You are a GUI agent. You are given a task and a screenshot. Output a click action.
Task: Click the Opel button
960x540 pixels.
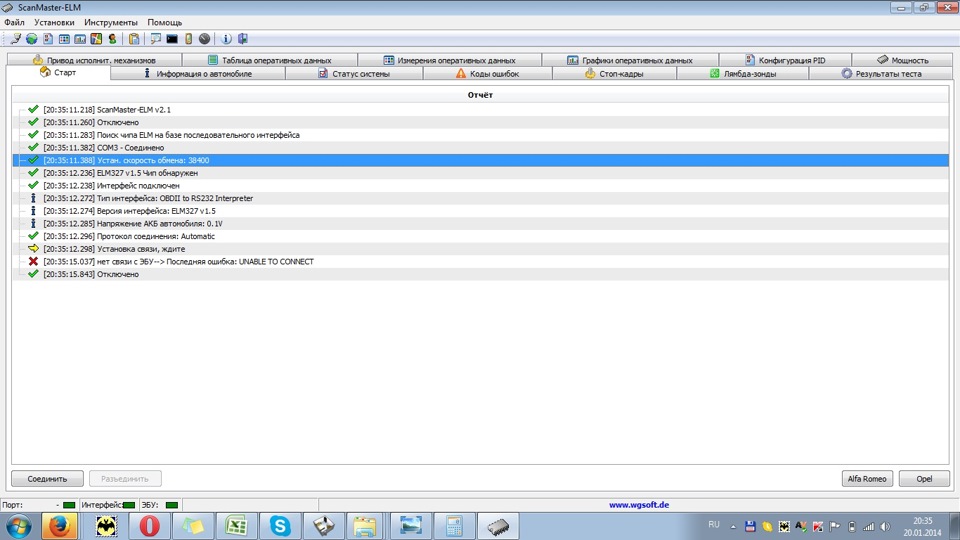click(924, 478)
